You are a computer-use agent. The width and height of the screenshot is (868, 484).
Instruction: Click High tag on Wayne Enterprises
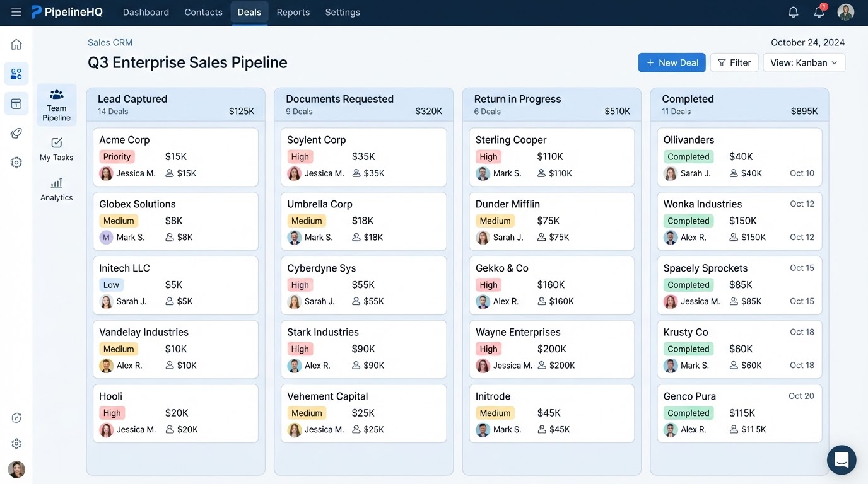tap(489, 349)
